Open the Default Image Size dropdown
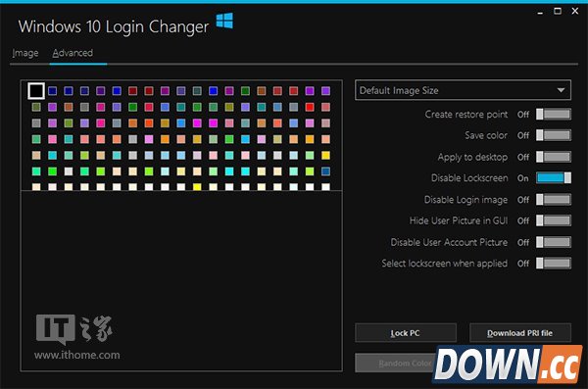The image size is (588, 389). tap(463, 90)
